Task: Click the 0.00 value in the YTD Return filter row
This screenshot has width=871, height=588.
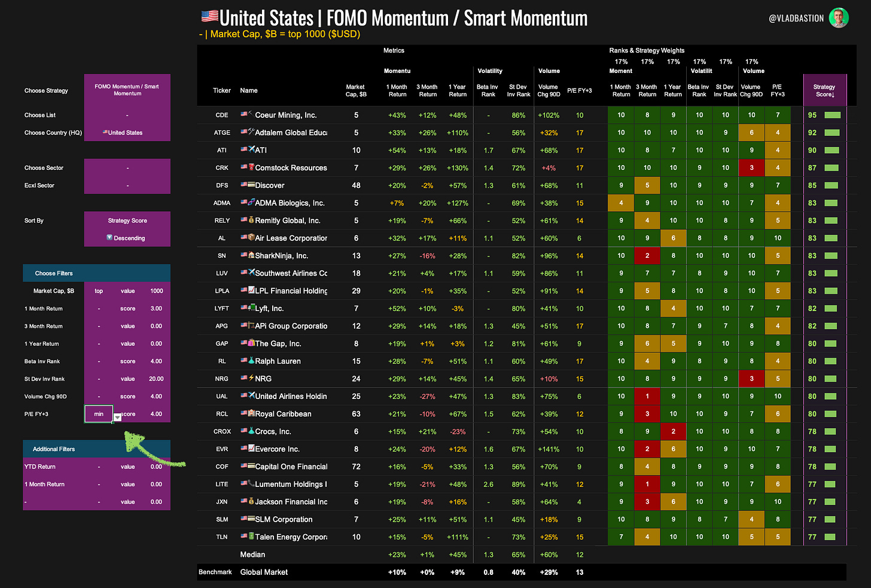Action: pyautogui.click(x=157, y=467)
